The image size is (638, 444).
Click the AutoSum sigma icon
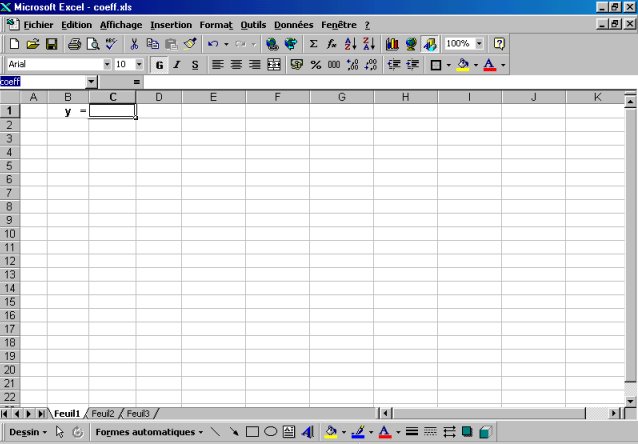pos(313,44)
